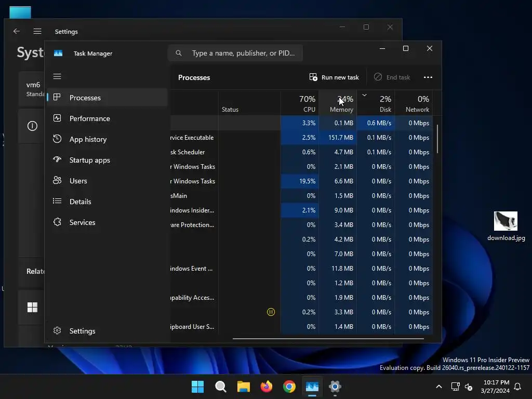This screenshot has width=532, height=399.
Task: Sort processes by Memory column header
Action: pos(338,103)
